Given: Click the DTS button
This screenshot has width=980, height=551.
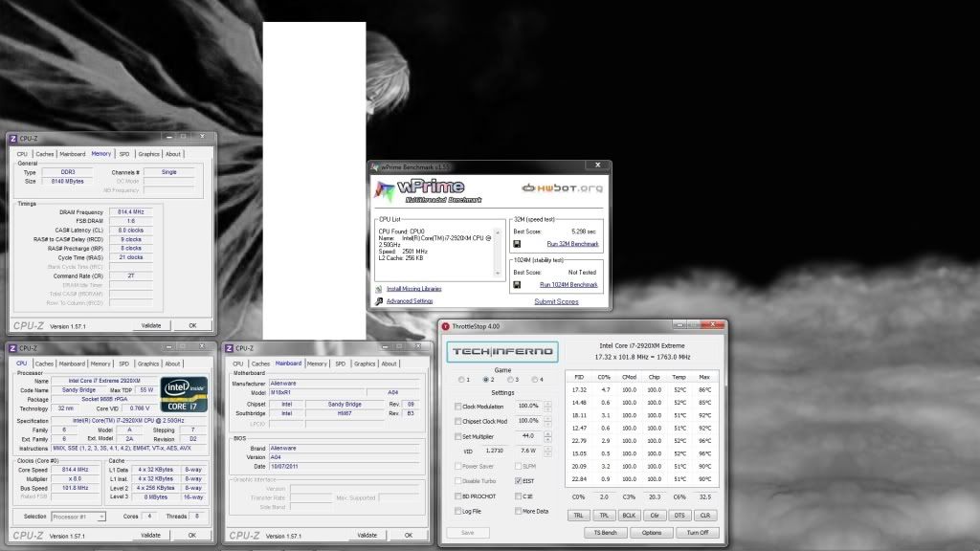Looking at the screenshot, I should (x=679, y=516).
